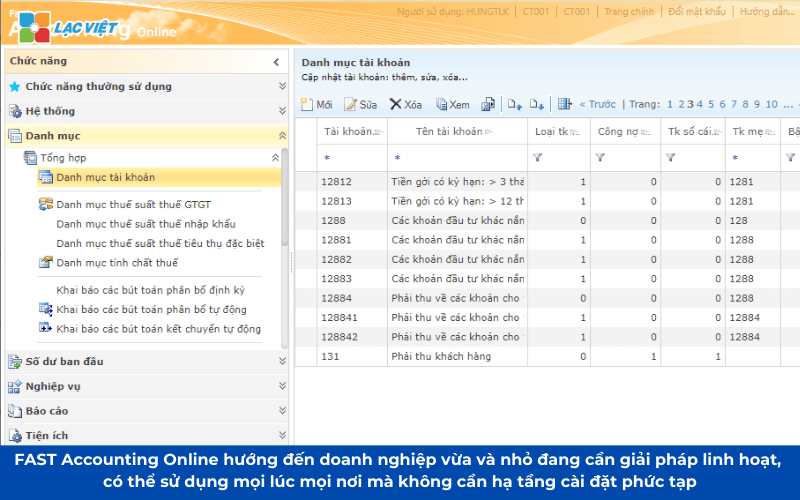Click the Sửa (edit) pencil icon
Viewport: 800px width, 500px height.
coord(351,104)
